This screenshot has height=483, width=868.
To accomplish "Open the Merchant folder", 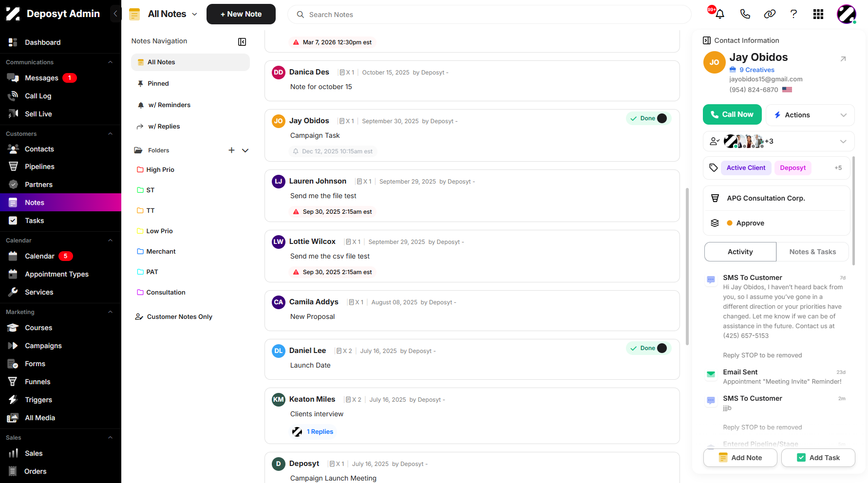I will pyautogui.click(x=161, y=252).
